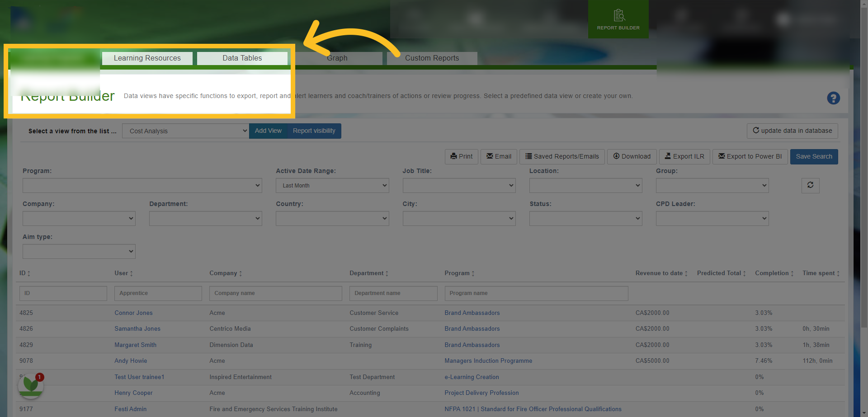Switch to the Learning Resources tab
Image resolution: width=868 pixels, height=417 pixels.
[147, 58]
